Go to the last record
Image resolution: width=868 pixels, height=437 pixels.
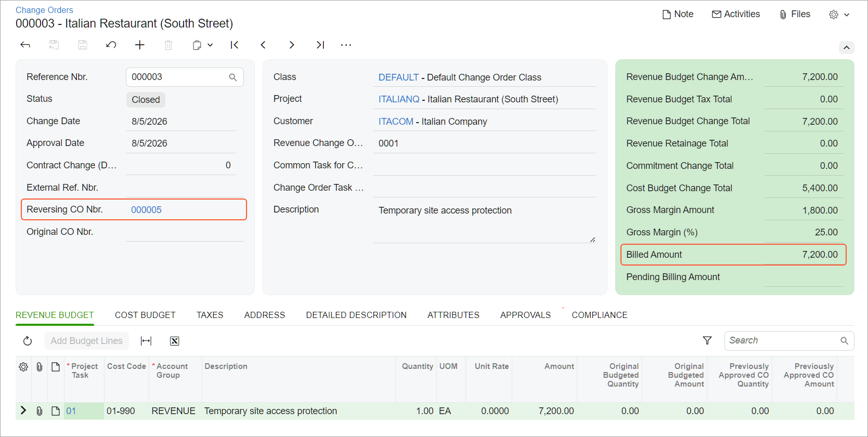click(x=320, y=45)
